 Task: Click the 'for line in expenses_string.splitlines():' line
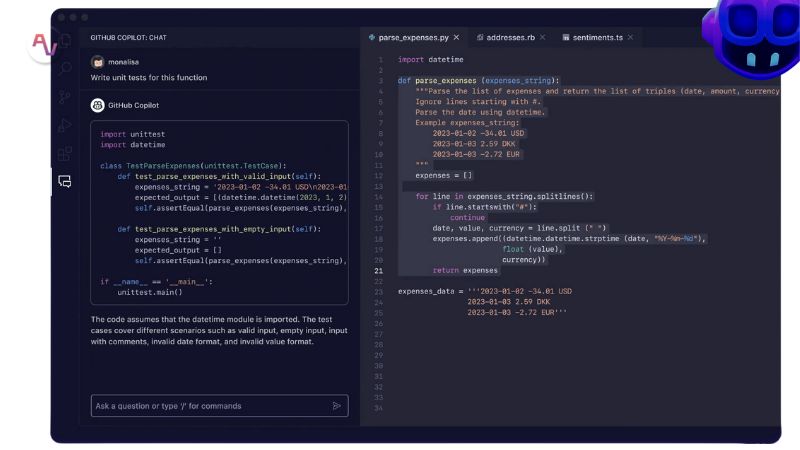coord(504,196)
